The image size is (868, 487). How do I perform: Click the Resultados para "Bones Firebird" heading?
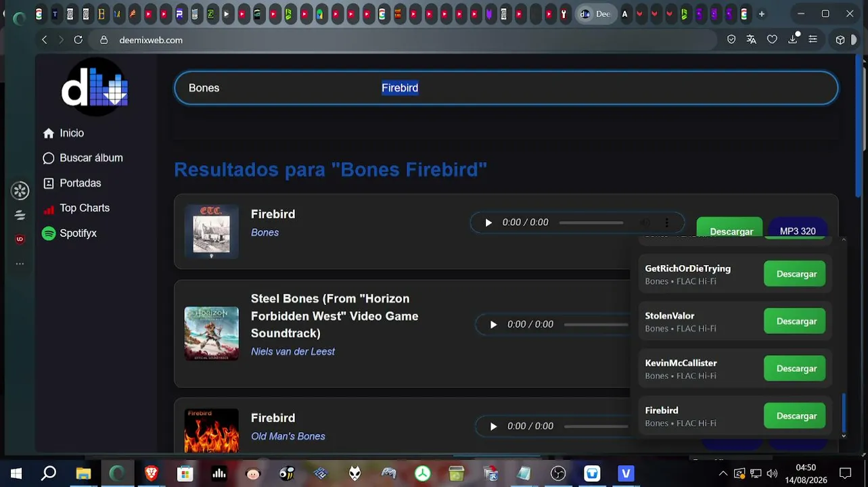(x=330, y=170)
